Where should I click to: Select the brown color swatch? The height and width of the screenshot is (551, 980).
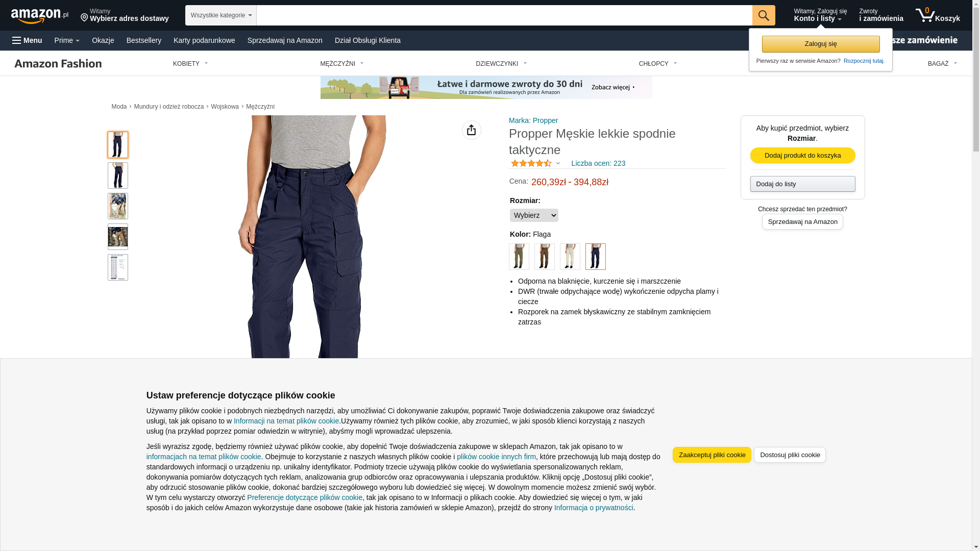tap(545, 257)
